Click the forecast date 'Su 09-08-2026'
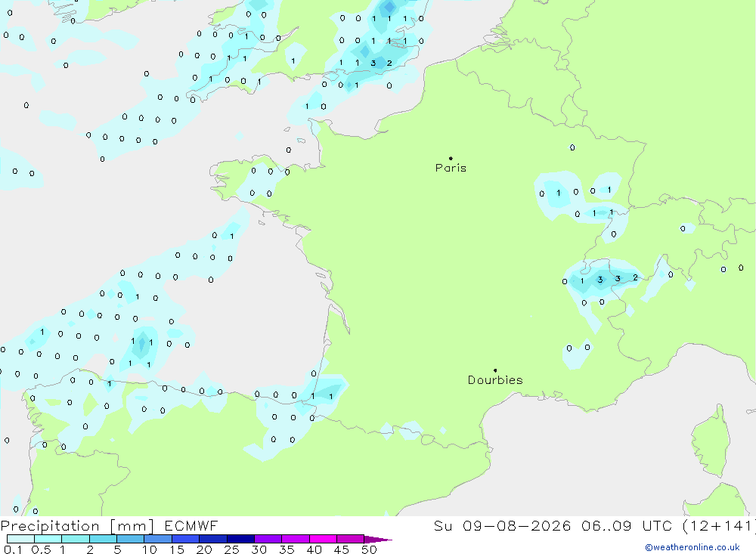756x554 pixels. (503, 526)
